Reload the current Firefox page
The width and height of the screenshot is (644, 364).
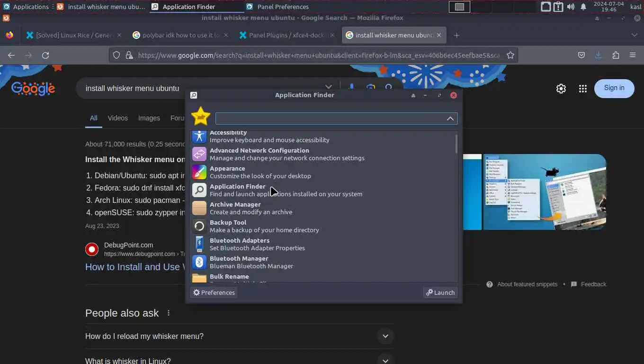pyautogui.click(x=45, y=55)
